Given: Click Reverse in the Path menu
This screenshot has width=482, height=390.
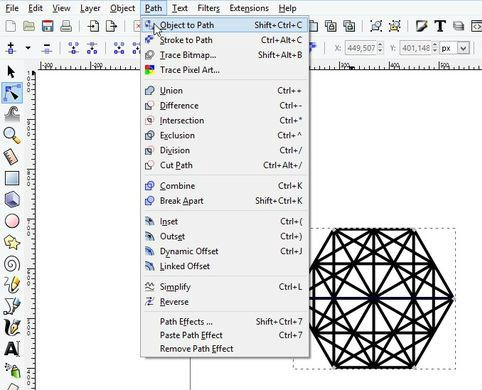Looking at the screenshot, I should tap(225, 302).
